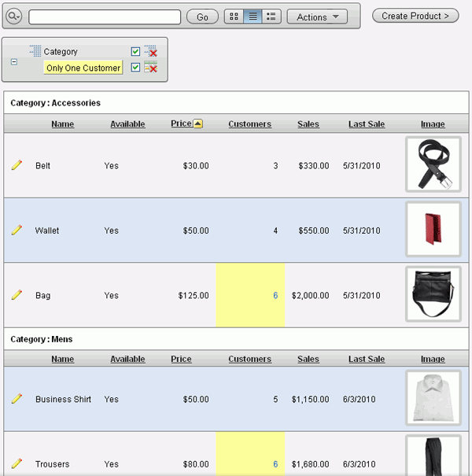Edit the Bag product with pencil icon
This screenshot has height=476, width=472.
(17, 294)
